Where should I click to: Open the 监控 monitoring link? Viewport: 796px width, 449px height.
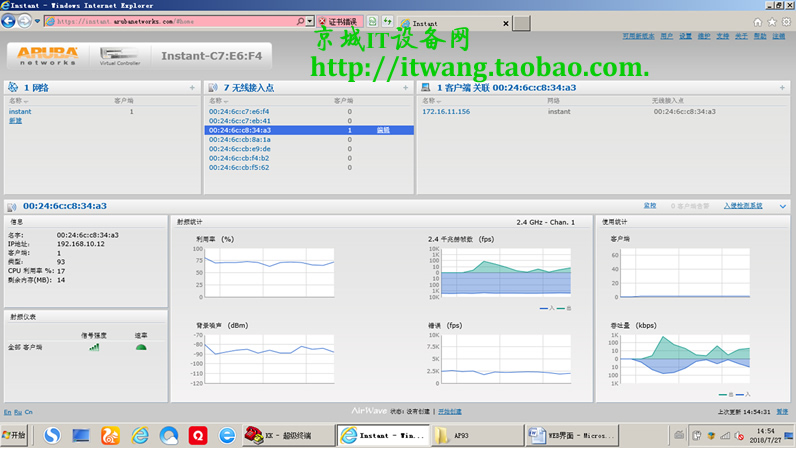point(650,206)
